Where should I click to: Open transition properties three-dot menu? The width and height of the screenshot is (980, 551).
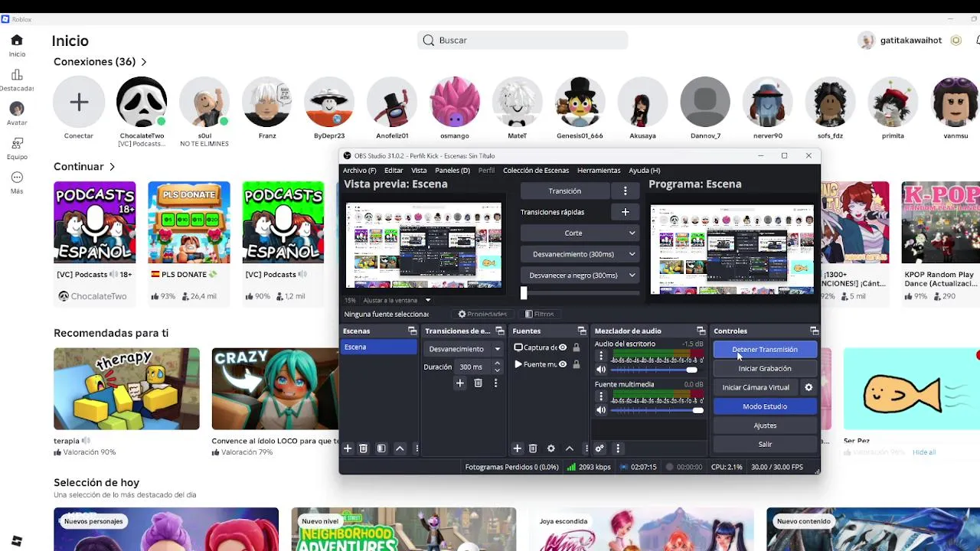[x=495, y=383]
